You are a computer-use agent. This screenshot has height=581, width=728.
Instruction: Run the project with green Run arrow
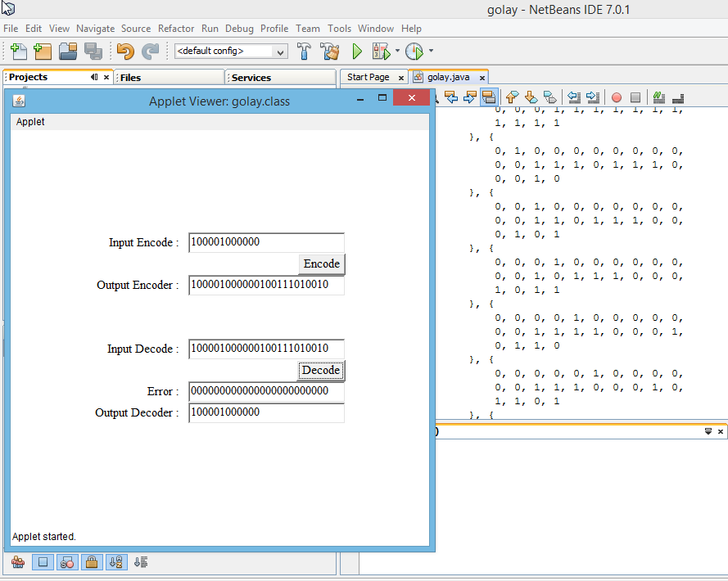click(x=358, y=51)
